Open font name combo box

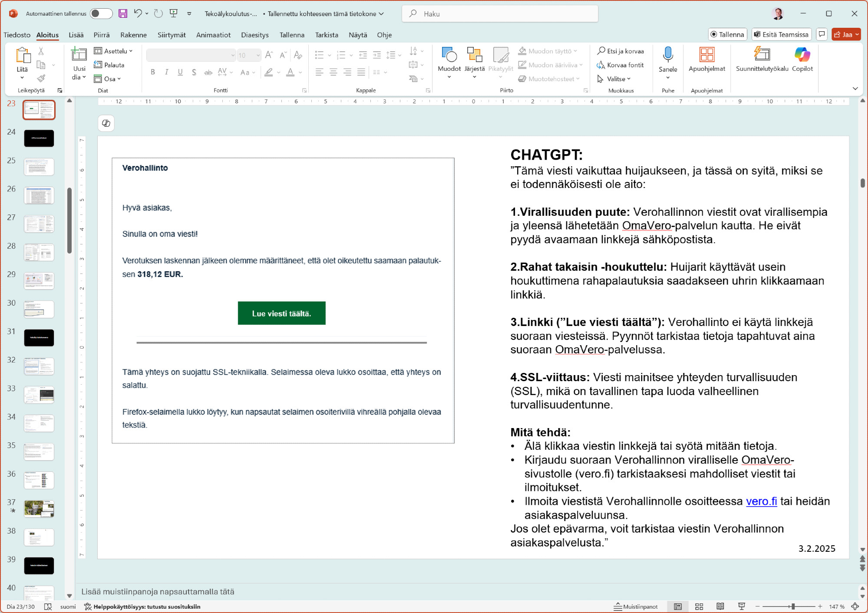(x=191, y=55)
